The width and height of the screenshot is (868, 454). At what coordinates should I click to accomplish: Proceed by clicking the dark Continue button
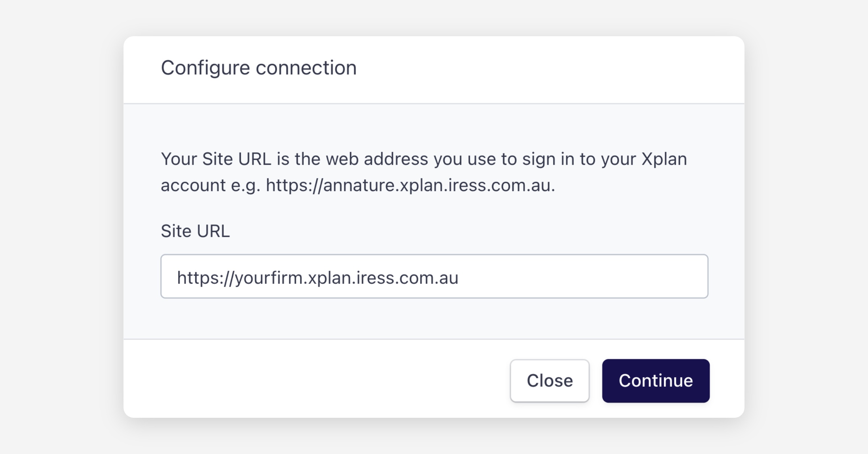click(x=655, y=381)
